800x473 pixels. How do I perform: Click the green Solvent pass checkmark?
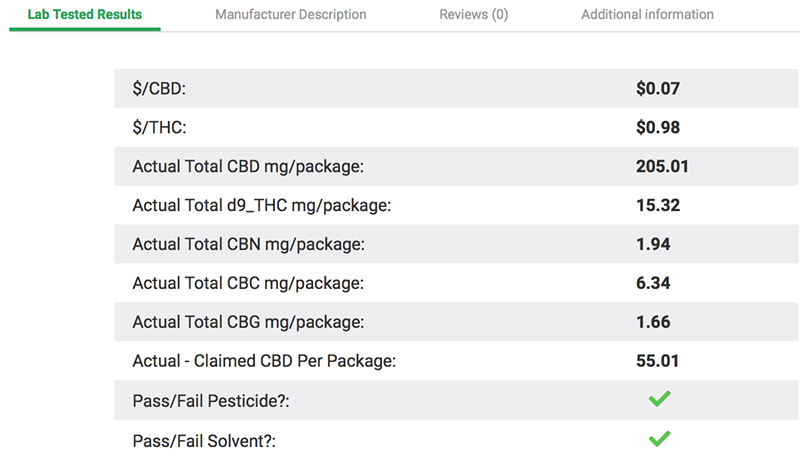point(659,439)
